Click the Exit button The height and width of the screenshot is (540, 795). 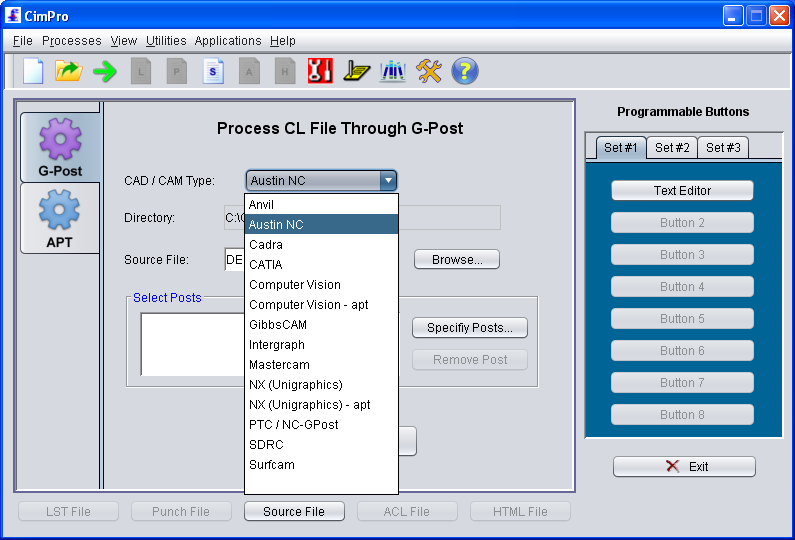pos(684,466)
